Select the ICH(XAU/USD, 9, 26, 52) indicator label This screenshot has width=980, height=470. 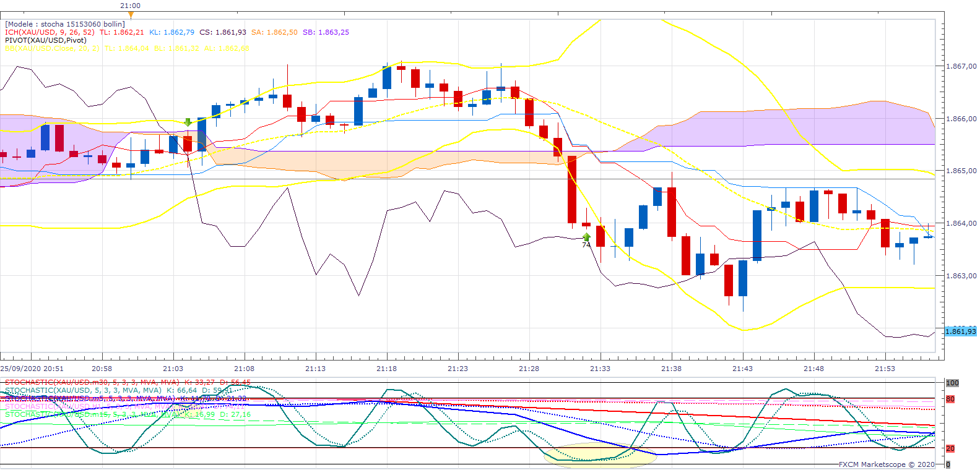pyautogui.click(x=50, y=32)
